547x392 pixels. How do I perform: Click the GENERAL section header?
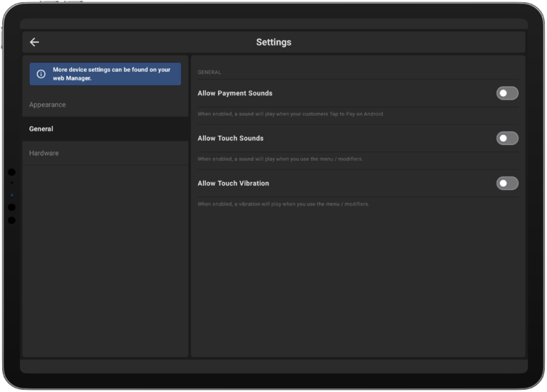209,72
